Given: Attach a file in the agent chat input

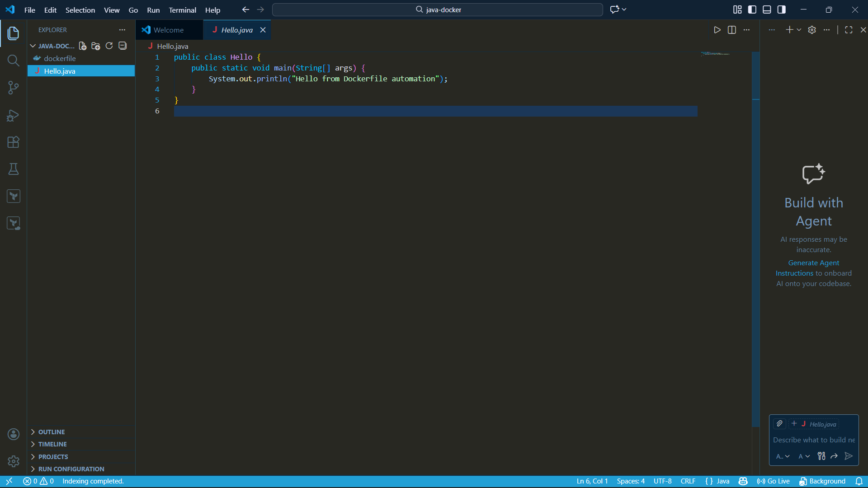Looking at the screenshot, I should tap(779, 424).
